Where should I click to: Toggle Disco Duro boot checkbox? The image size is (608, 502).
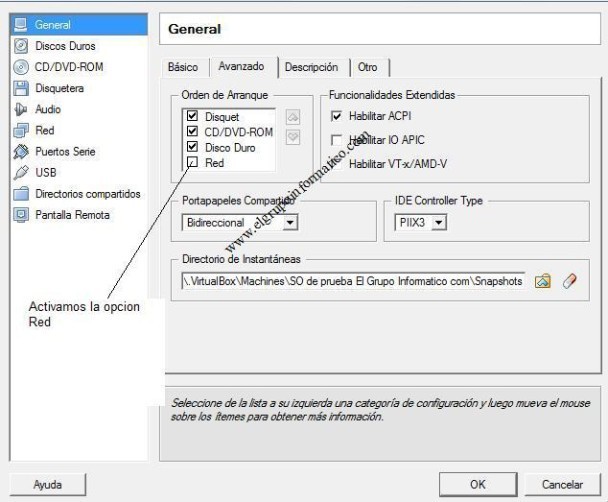coord(192,147)
